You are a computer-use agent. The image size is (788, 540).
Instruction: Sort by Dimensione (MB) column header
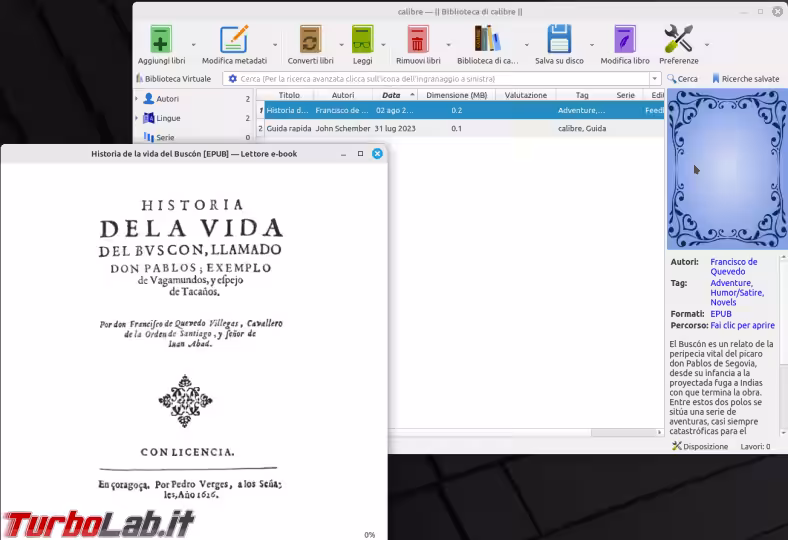[x=456, y=95]
